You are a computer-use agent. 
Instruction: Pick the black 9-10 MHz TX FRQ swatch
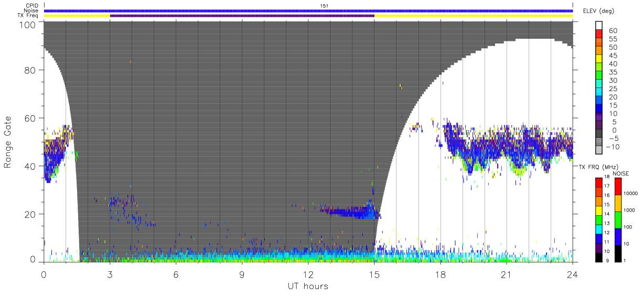point(598,257)
